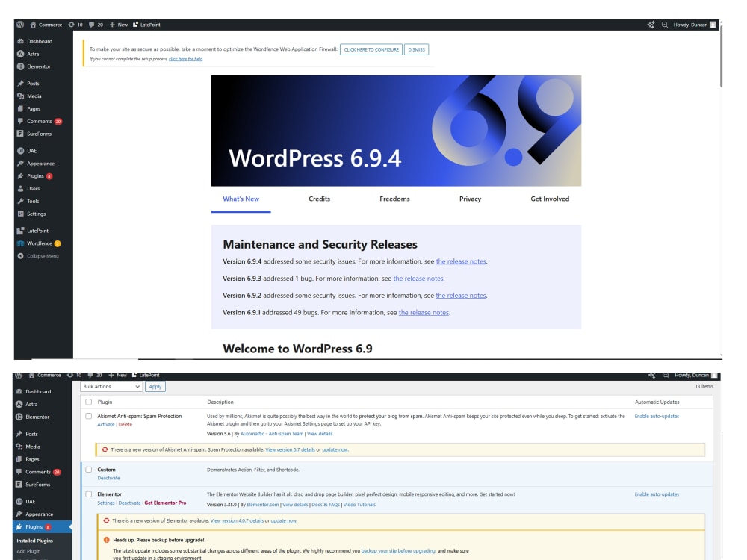Click Get Elementor Pro link
747x560 pixels.
[x=165, y=503]
